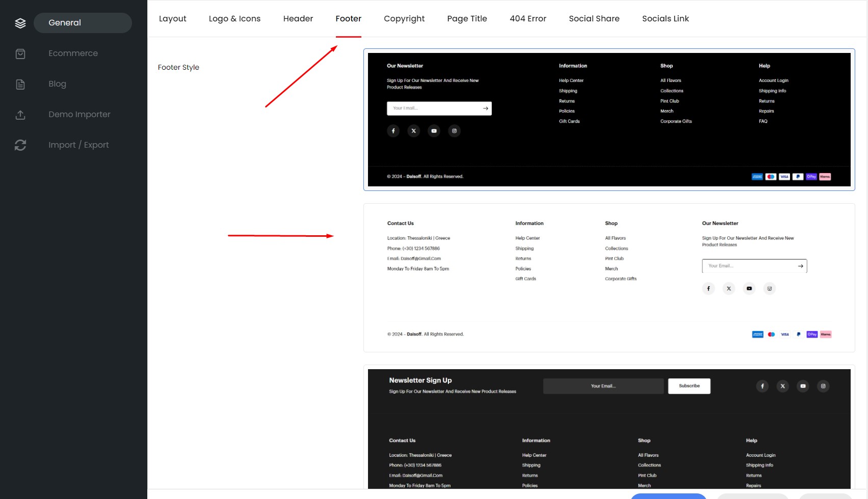868x499 pixels.
Task: Open the Social Share tab
Action: coord(594,19)
